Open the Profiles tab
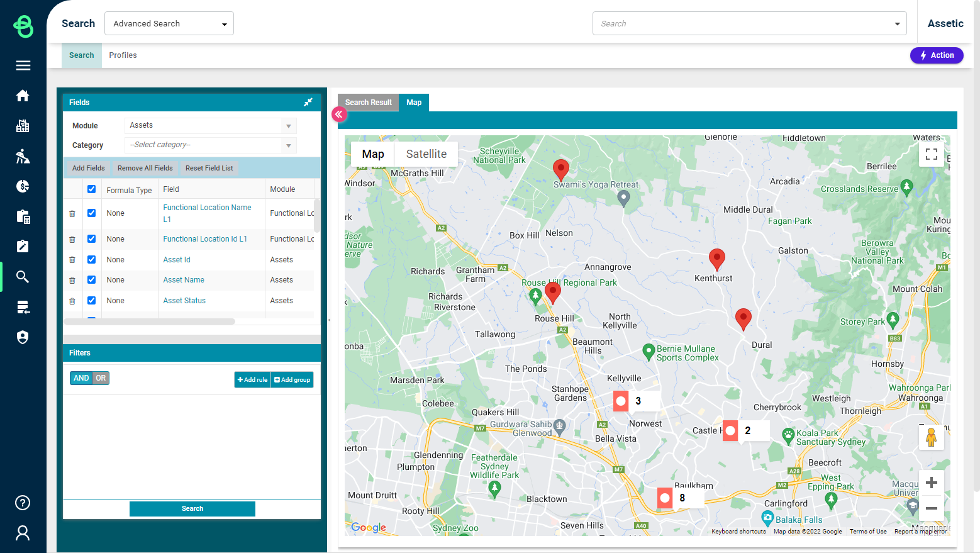This screenshot has width=980, height=553. click(x=123, y=55)
